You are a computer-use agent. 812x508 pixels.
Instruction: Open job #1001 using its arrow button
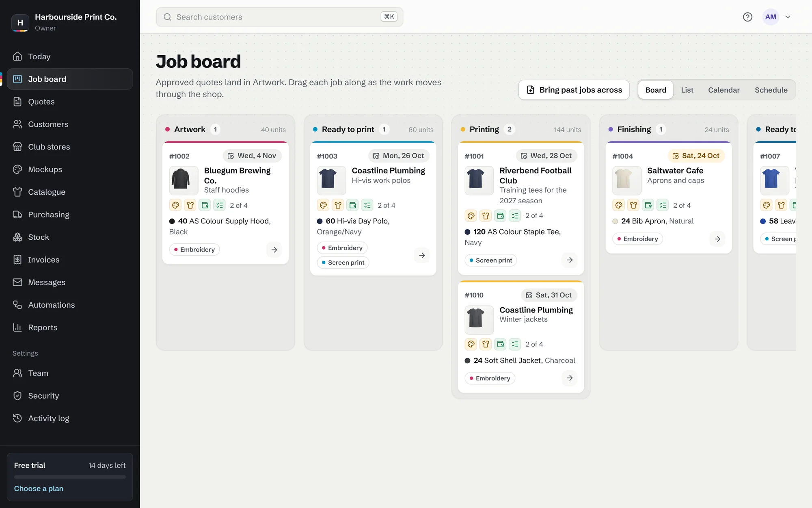(570, 260)
